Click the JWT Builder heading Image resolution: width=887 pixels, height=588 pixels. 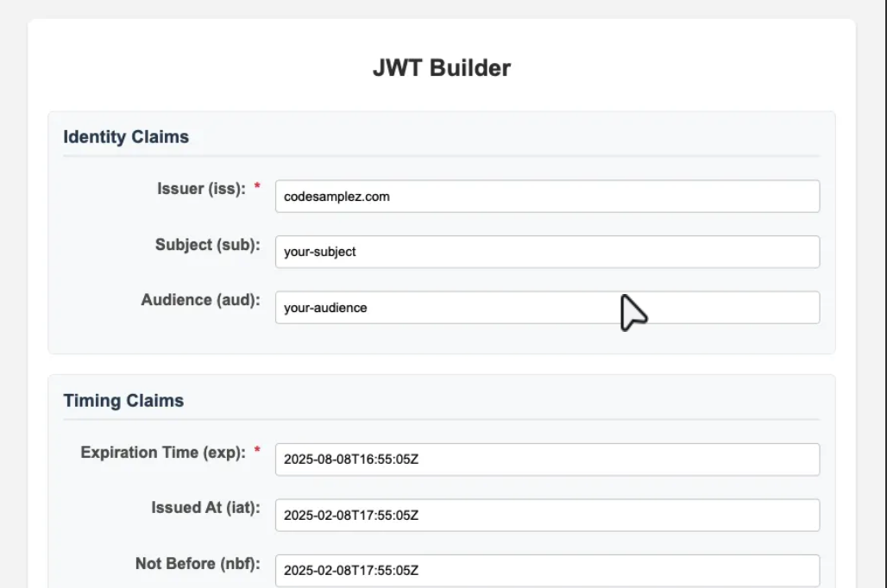point(442,68)
